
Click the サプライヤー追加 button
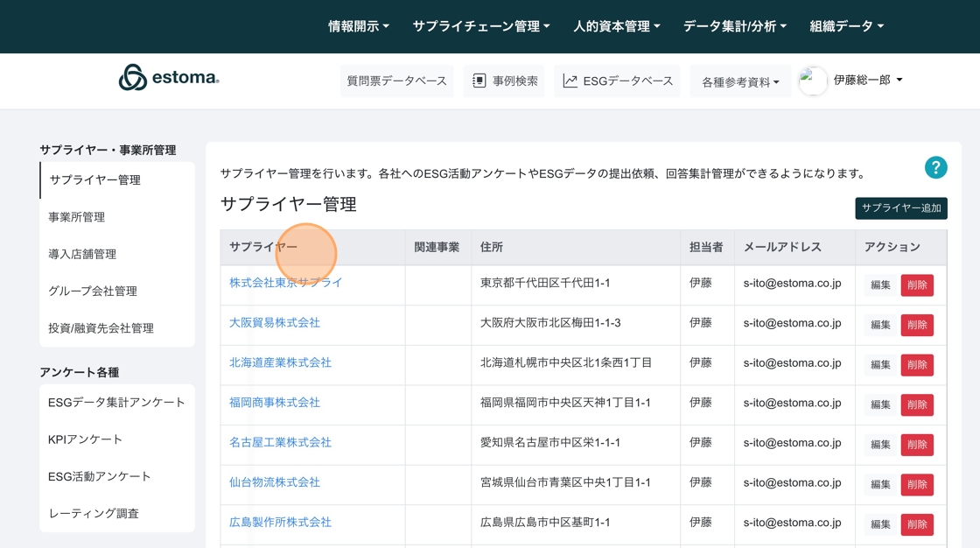pos(901,208)
